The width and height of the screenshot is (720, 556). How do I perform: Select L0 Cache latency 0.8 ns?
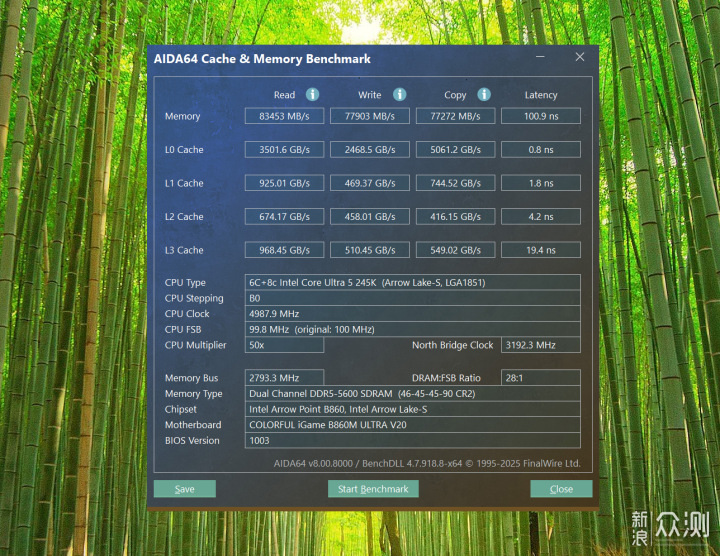(540, 150)
